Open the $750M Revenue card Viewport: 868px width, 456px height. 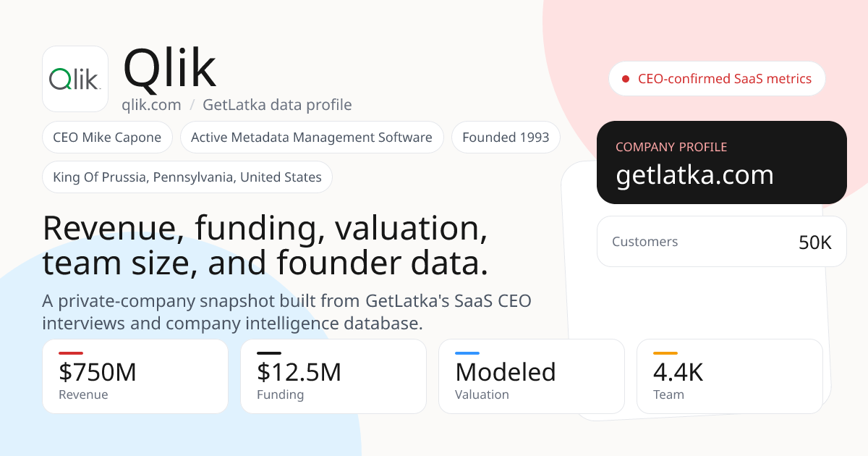tap(135, 376)
